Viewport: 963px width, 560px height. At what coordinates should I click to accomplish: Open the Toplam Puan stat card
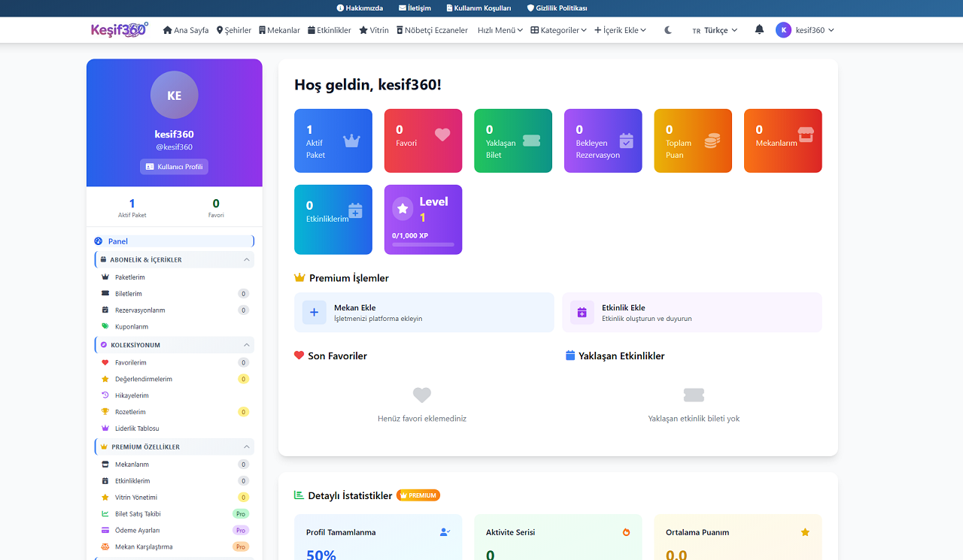(693, 141)
